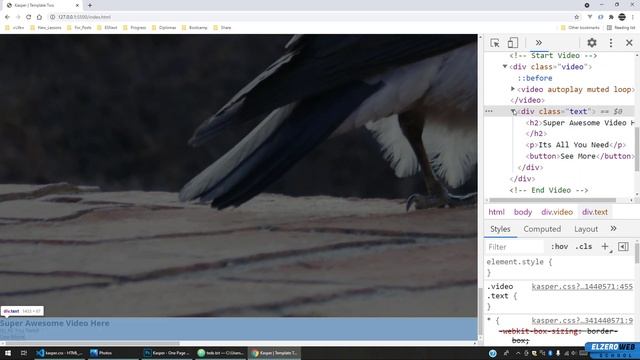Open the Windows Start menu
The width and height of the screenshot is (640, 360).
pyautogui.click(x=8, y=353)
